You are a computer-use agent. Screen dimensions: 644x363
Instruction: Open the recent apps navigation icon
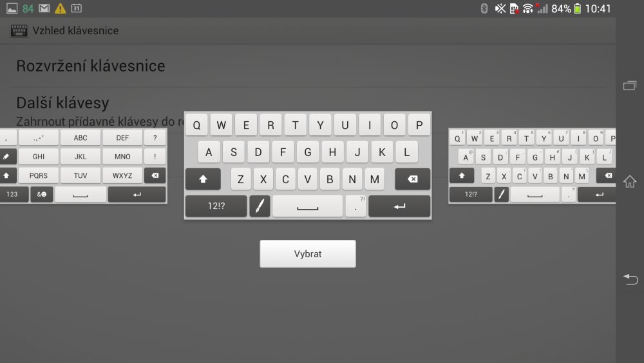630,86
